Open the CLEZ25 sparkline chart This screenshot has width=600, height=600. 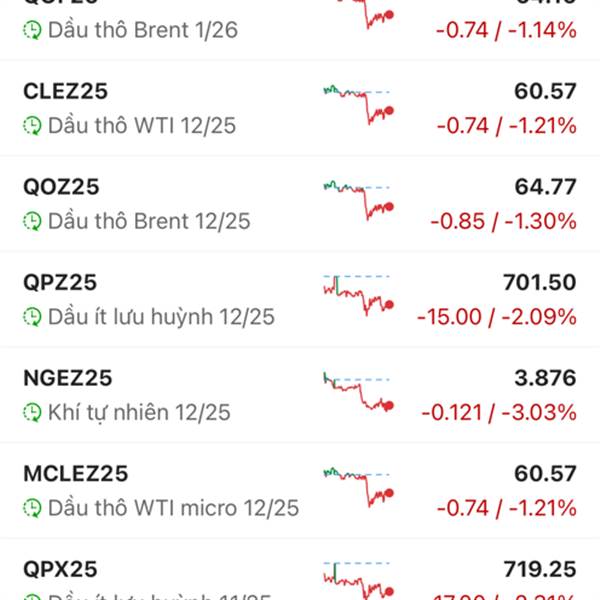[358, 104]
